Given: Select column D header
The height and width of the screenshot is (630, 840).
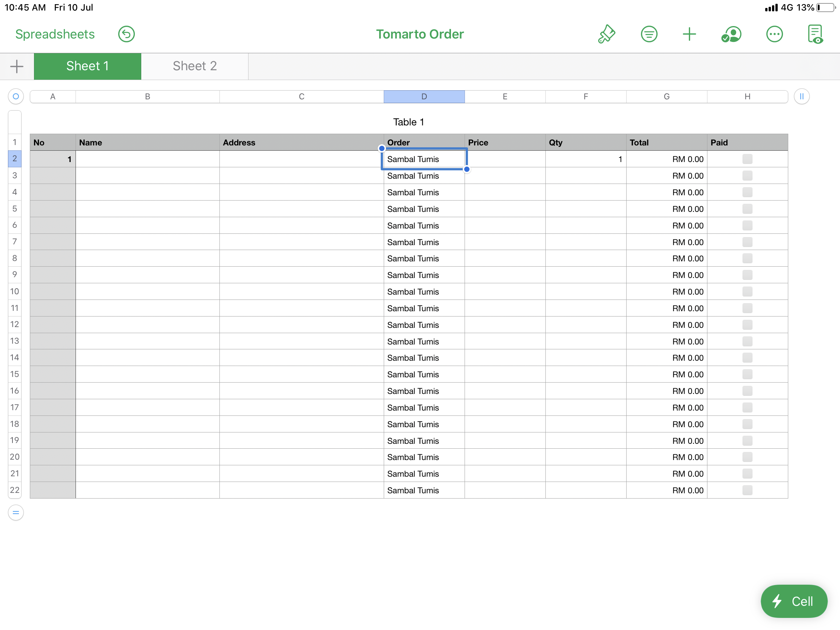Looking at the screenshot, I should coord(424,96).
